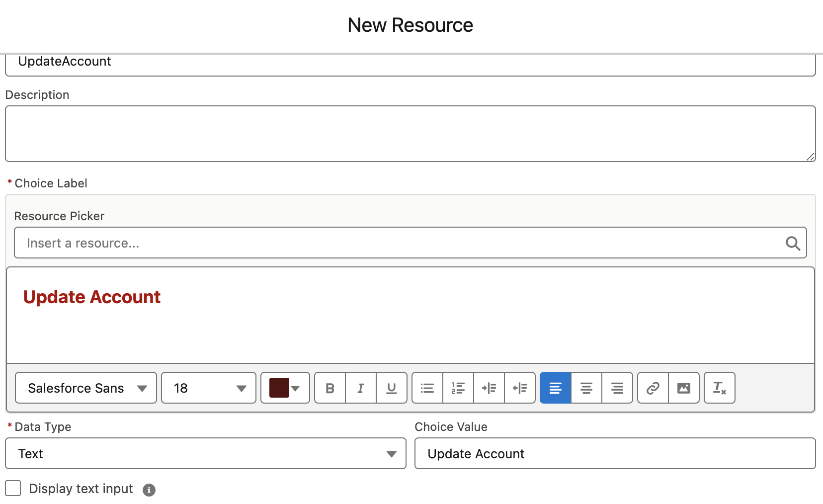Screen dimensions: 823x504
Task: Underline the selected label text
Action: [392, 388]
